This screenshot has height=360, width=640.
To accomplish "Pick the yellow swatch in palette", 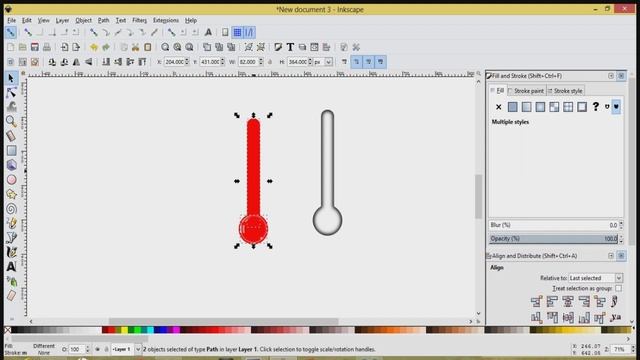I will coord(124,330).
